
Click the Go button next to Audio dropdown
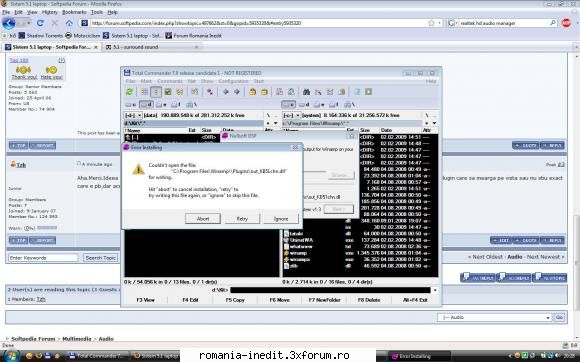tap(559, 318)
